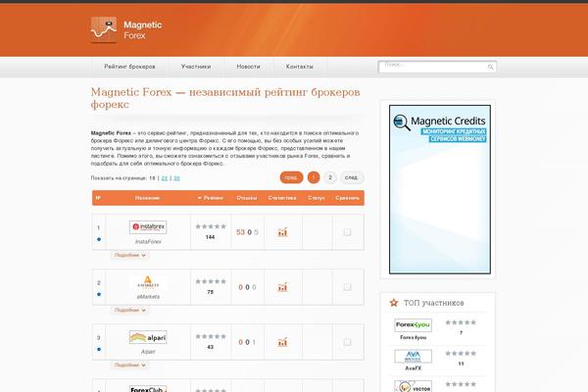588x392 pixels.
Task: Open the statistics chart icon for InstaForex
Action: pos(282,232)
